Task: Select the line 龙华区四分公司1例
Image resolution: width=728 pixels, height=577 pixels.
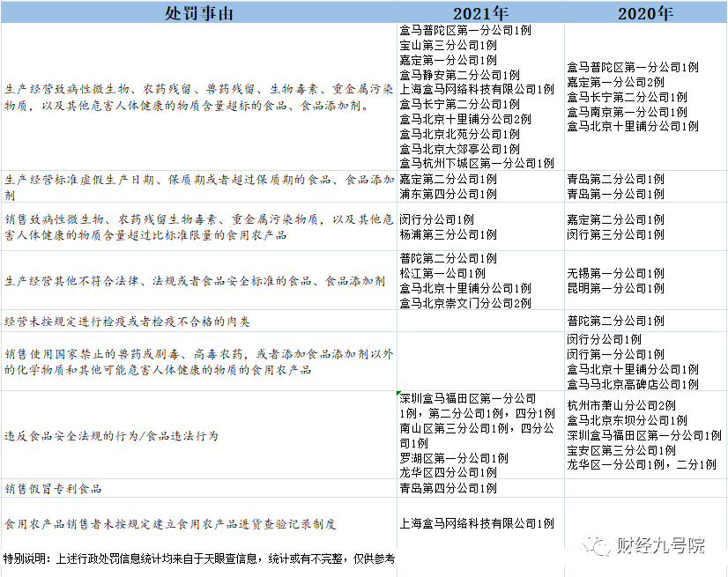Action: pyautogui.click(x=448, y=472)
